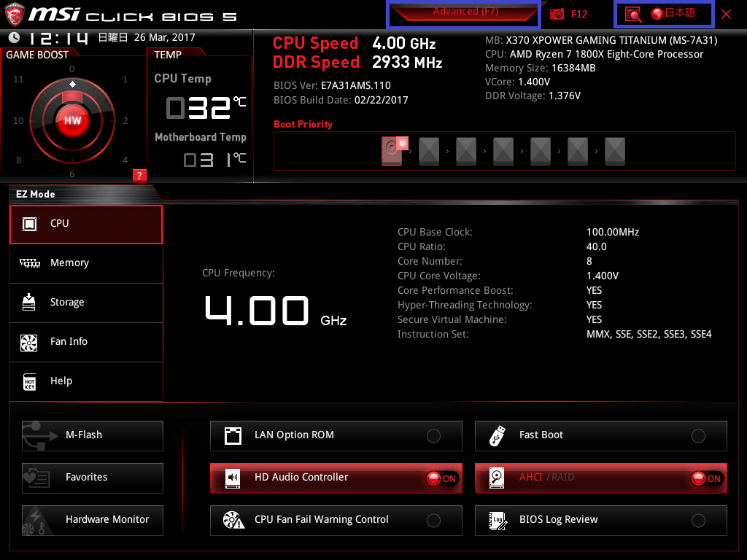Open Hardware Monitor
747x560 pixels.
(x=93, y=521)
